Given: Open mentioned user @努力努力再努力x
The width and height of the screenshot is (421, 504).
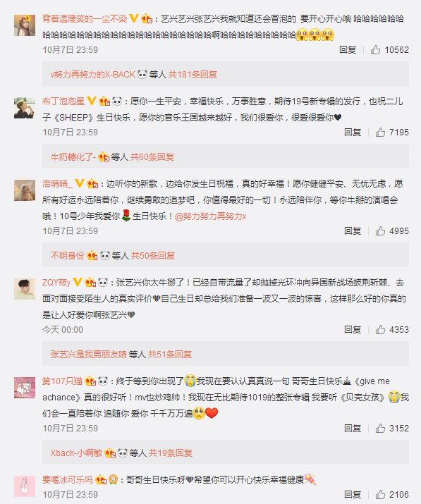Looking at the screenshot, I should (211, 216).
